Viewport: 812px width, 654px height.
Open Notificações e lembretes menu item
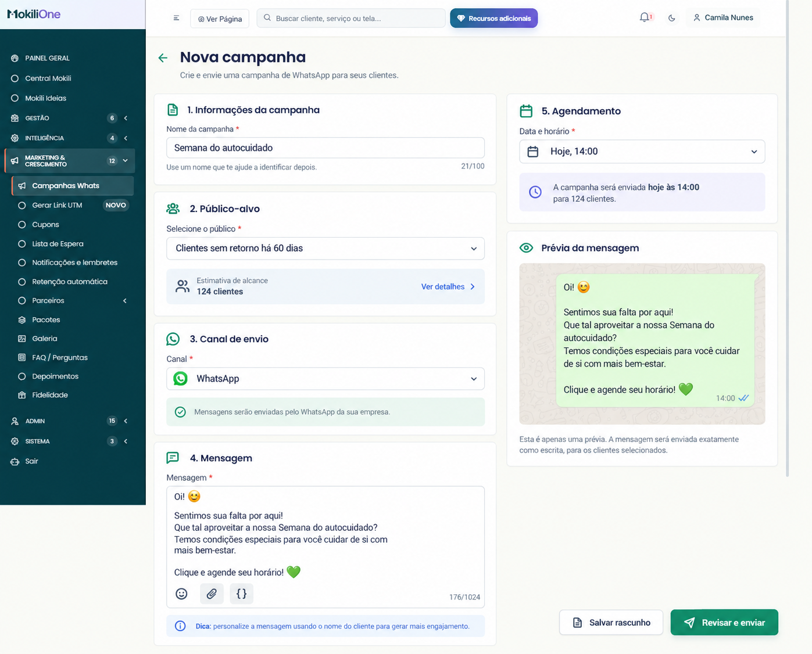74,263
